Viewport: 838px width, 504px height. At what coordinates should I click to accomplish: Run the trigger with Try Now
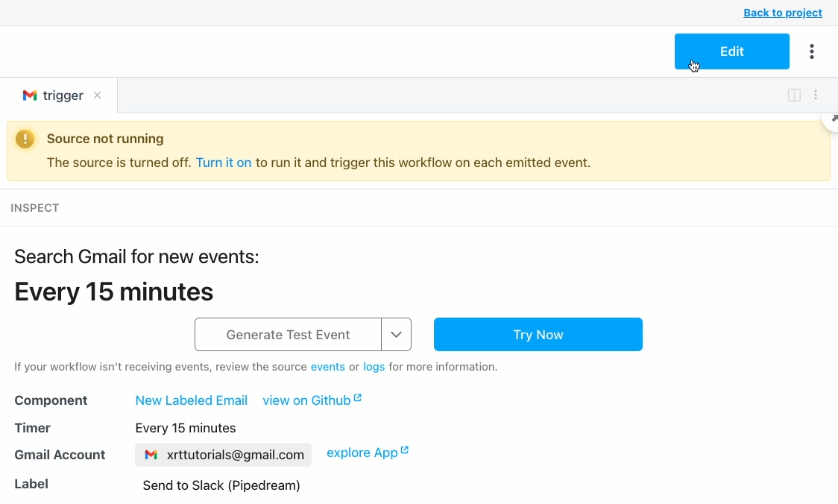pyautogui.click(x=538, y=335)
